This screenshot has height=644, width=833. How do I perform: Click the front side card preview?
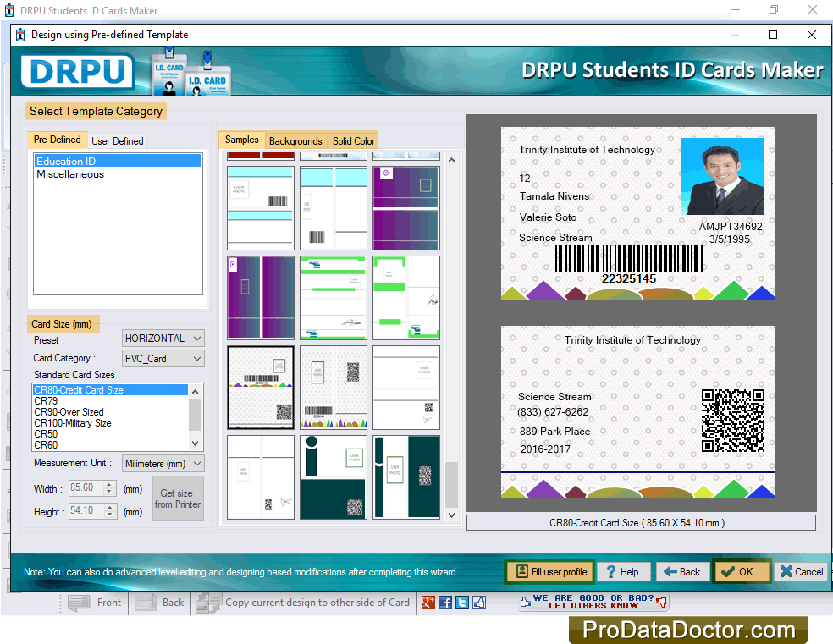(637, 213)
